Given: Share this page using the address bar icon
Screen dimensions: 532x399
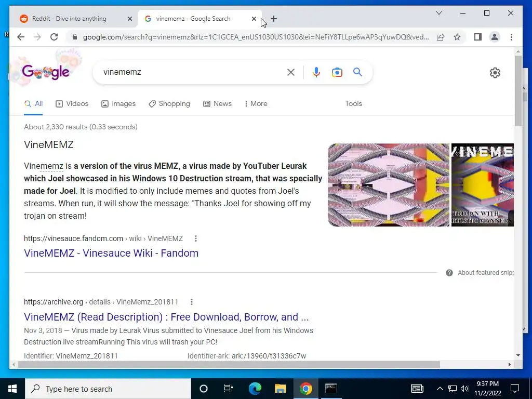Looking at the screenshot, I should [441, 37].
